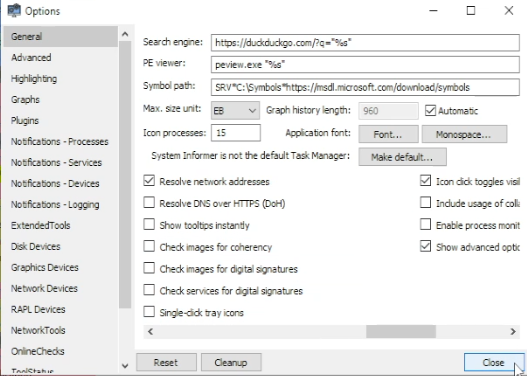Open the Graphs options page
This screenshot has height=376, width=527.
61,99
